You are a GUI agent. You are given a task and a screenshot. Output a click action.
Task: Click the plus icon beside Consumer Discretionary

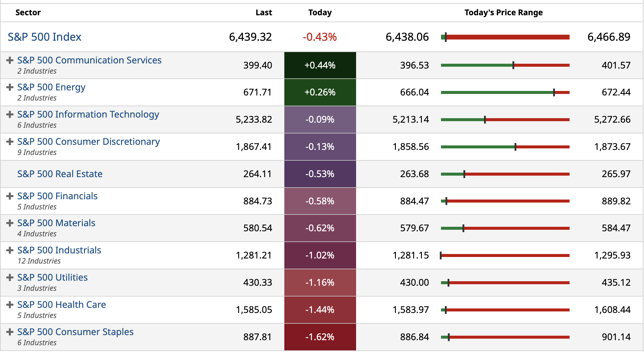coord(10,142)
